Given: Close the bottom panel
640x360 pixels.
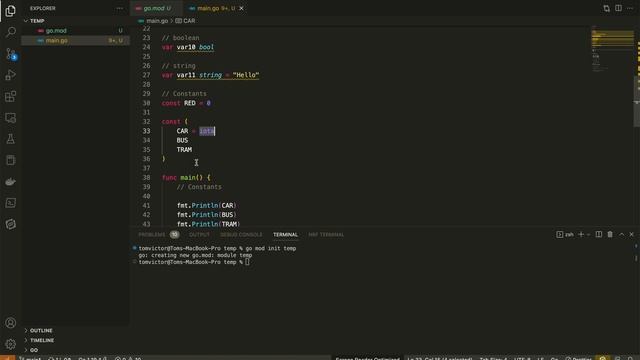Looking at the screenshot, I should 631,234.
